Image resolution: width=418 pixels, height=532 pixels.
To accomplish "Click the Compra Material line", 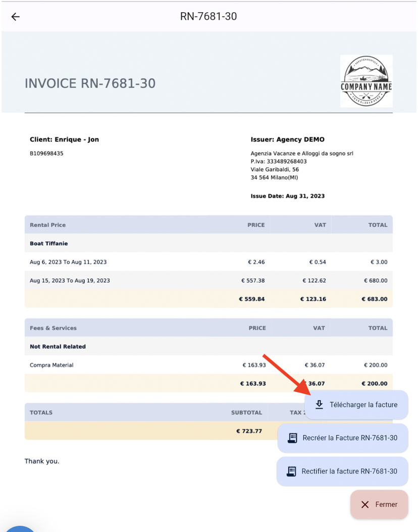I will point(51,365).
